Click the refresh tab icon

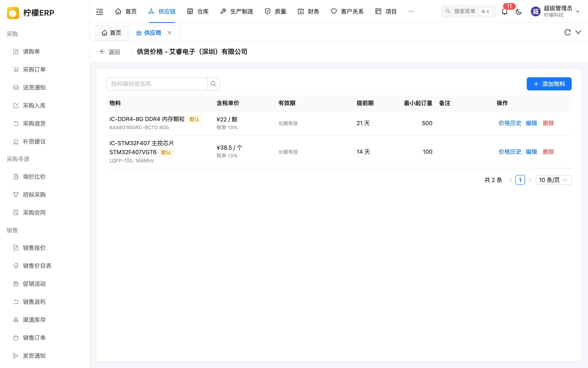(x=567, y=32)
